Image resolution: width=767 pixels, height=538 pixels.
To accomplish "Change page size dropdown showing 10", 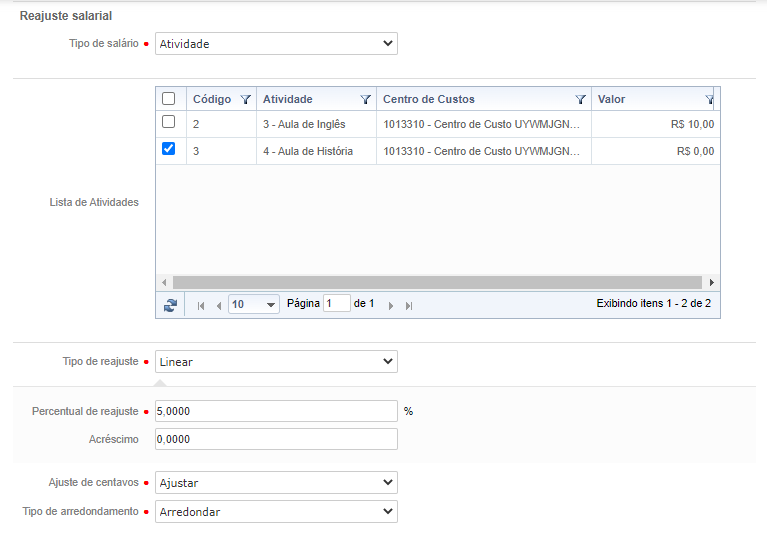I will [254, 305].
